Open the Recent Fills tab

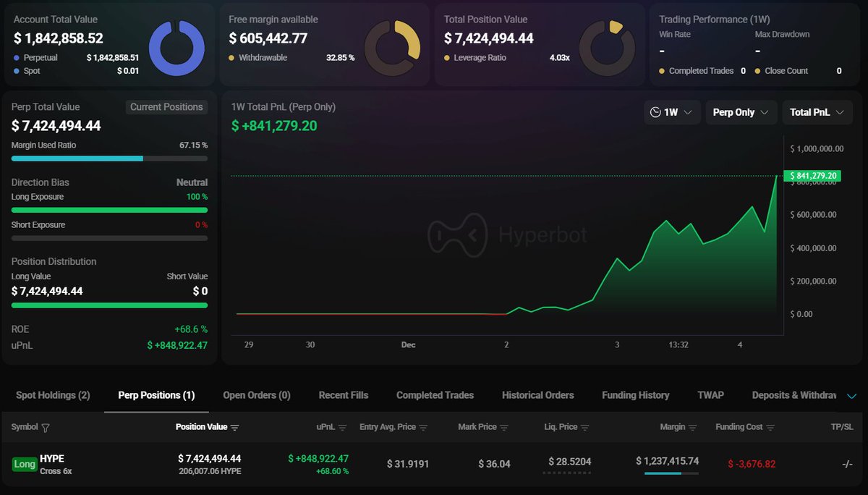coord(343,395)
